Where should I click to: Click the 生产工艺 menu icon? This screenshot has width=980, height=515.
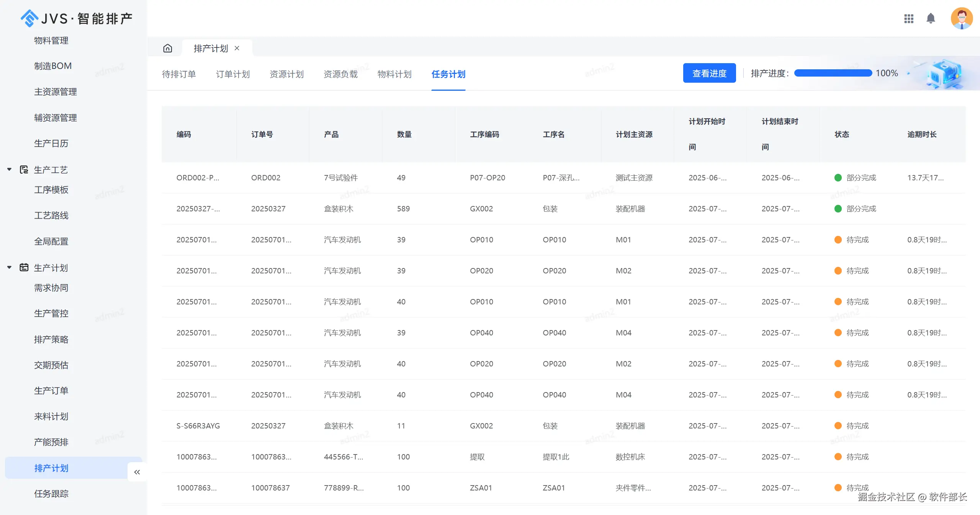coord(24,170)
